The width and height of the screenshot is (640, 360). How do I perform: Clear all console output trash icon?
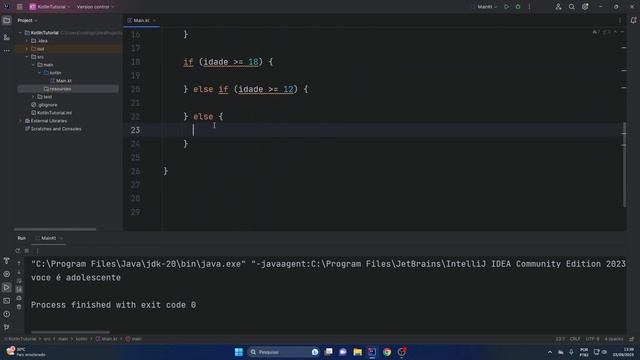[19, 307]
